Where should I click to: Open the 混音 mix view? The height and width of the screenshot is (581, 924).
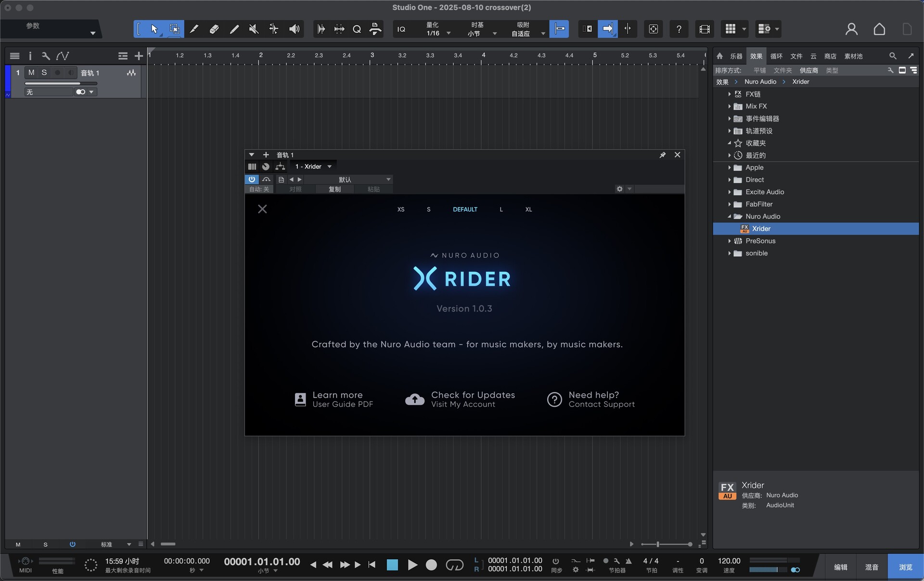pos(872,567)
